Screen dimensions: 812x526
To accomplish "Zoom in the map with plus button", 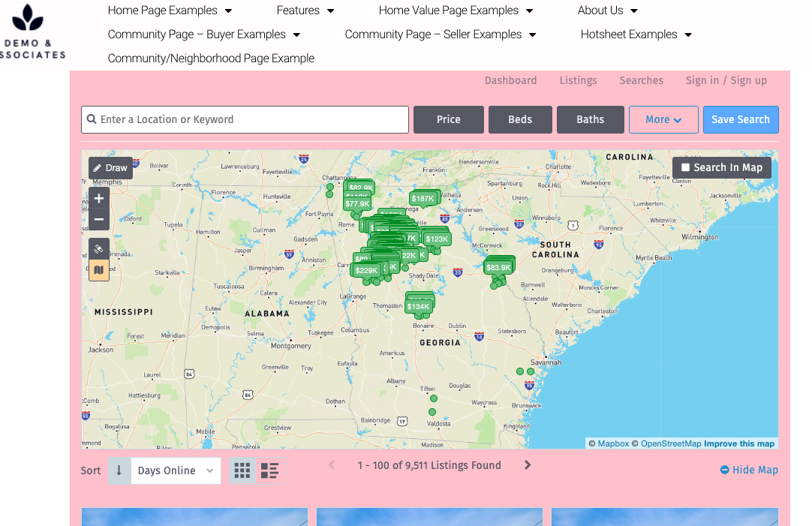I will point(99,198).
